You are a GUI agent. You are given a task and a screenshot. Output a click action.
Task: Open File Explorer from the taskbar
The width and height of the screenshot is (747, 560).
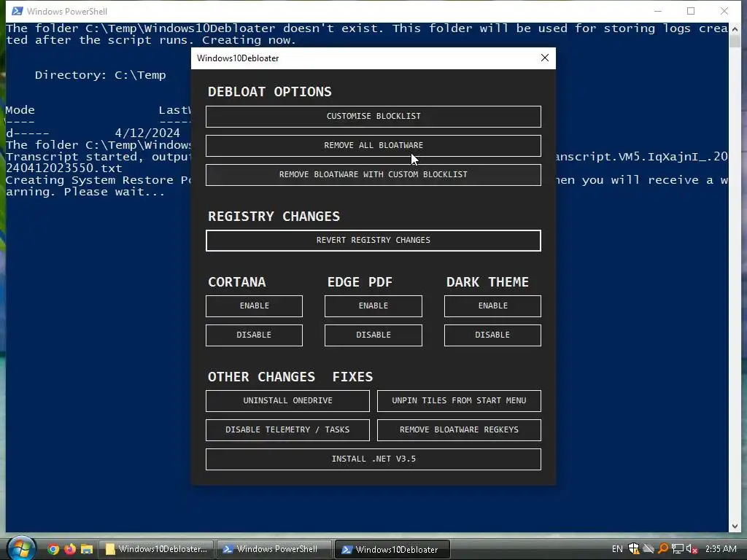[x=87, y=549]
